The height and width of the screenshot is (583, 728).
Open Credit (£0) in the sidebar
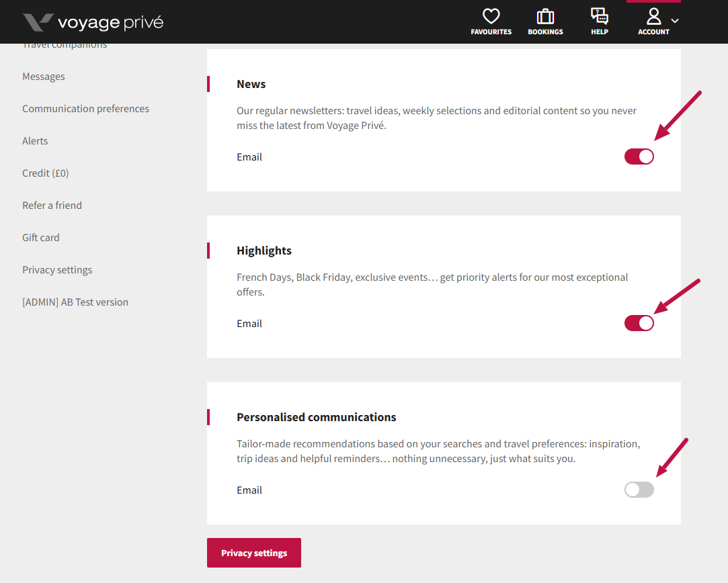[x=46, y=173]
